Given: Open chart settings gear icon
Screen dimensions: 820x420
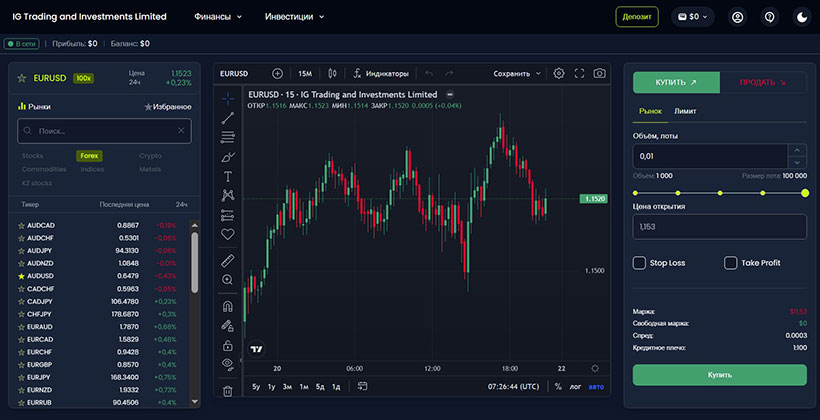Looking at the screenshot, I should click(x=559, y=74).
